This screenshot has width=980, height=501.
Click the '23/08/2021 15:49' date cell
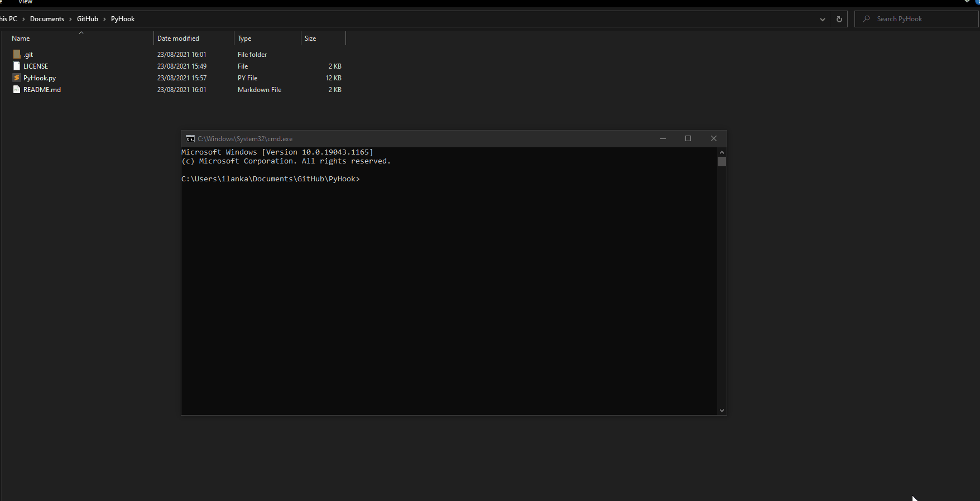[182, 66]
